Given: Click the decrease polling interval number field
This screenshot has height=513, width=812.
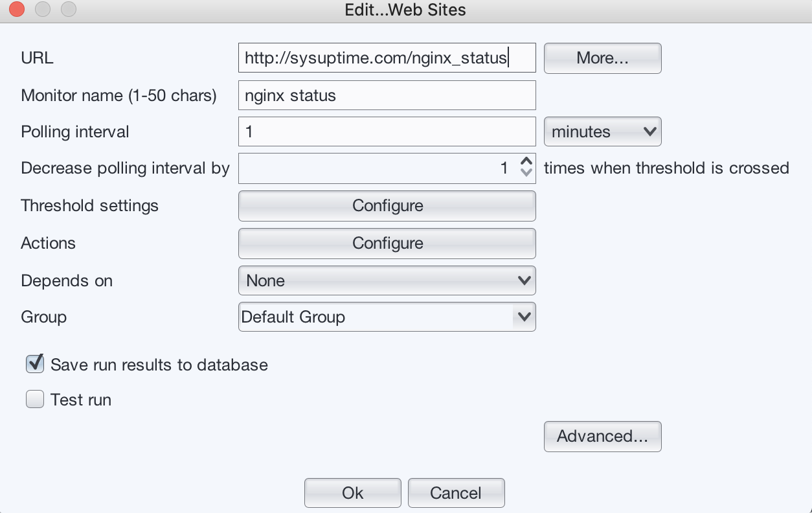Looking at the screenshot, I should [378, 168].
